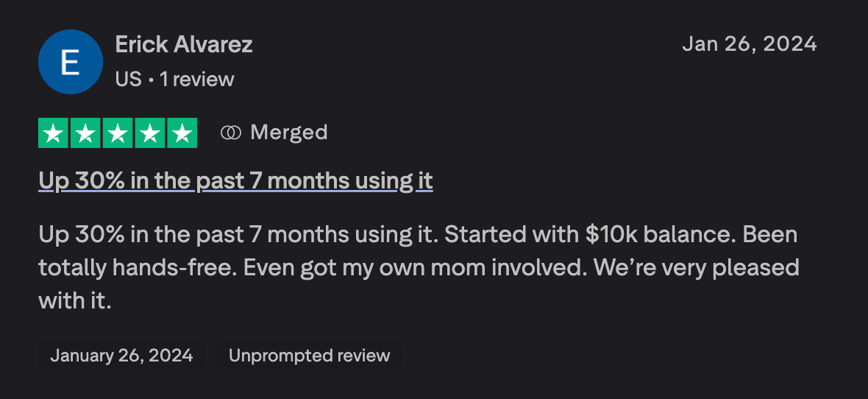Image resolution: width=868 pixels, height=399 pixels.
Task: Click the first green rating star
Action: pos(53,133)
